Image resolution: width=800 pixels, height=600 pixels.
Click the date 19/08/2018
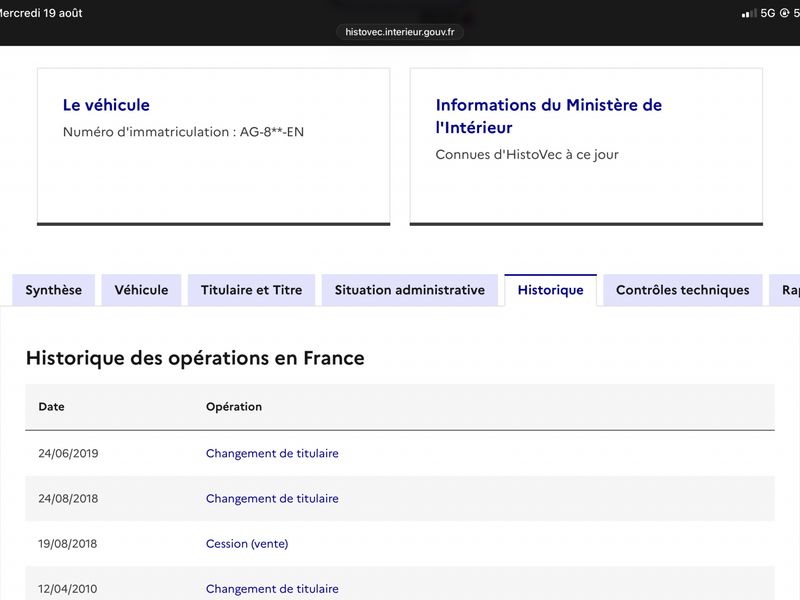pyautogui.click(x=67, y=543)
